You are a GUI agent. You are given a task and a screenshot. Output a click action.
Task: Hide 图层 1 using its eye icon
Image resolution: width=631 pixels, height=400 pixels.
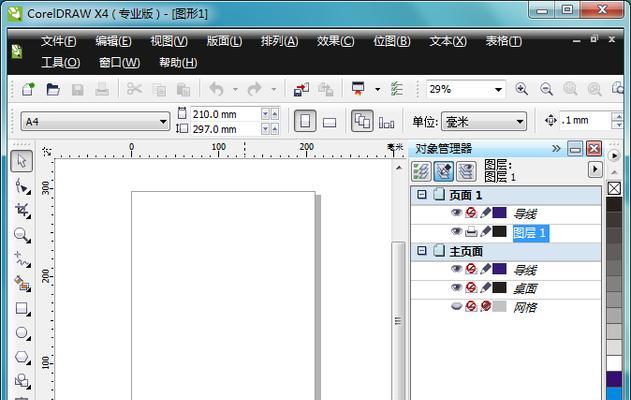tap(456, 231)
